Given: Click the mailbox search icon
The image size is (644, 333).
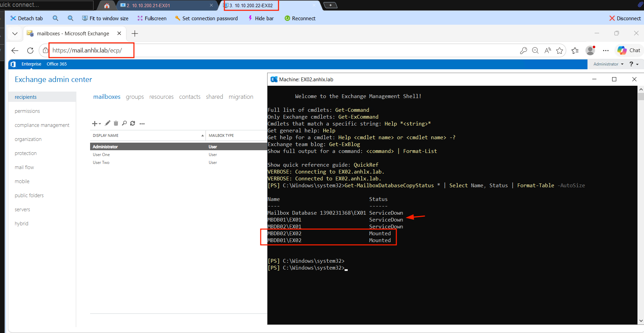Looking at the screenshot, I should (x=124, y=123).
